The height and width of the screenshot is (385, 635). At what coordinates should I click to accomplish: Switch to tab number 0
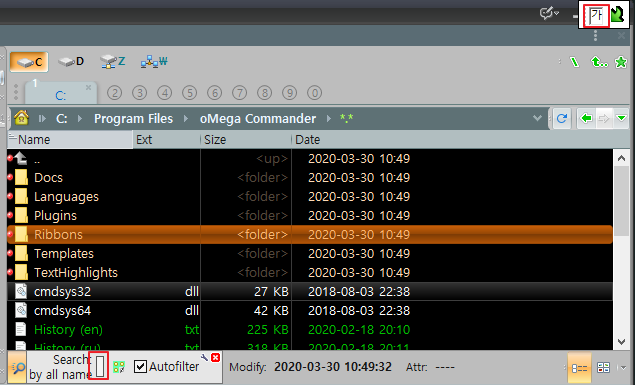[x=315, y=93]
